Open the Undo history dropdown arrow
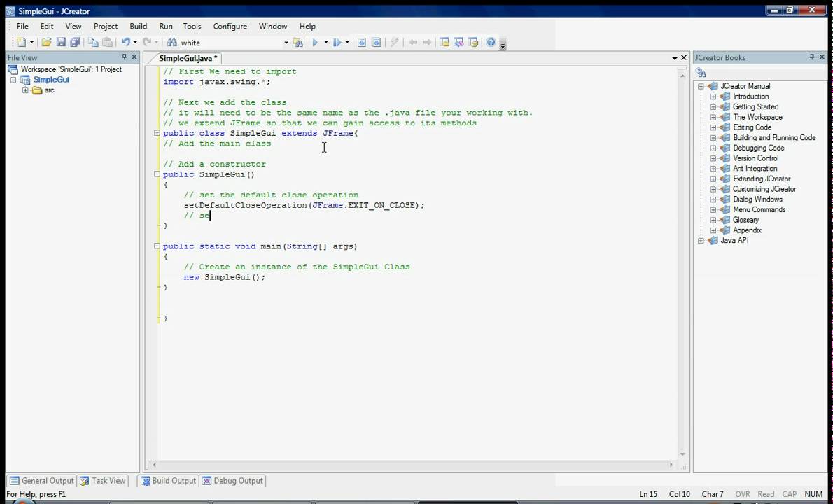This screenshot has height=504, width=833. click(x=135, y=43)
